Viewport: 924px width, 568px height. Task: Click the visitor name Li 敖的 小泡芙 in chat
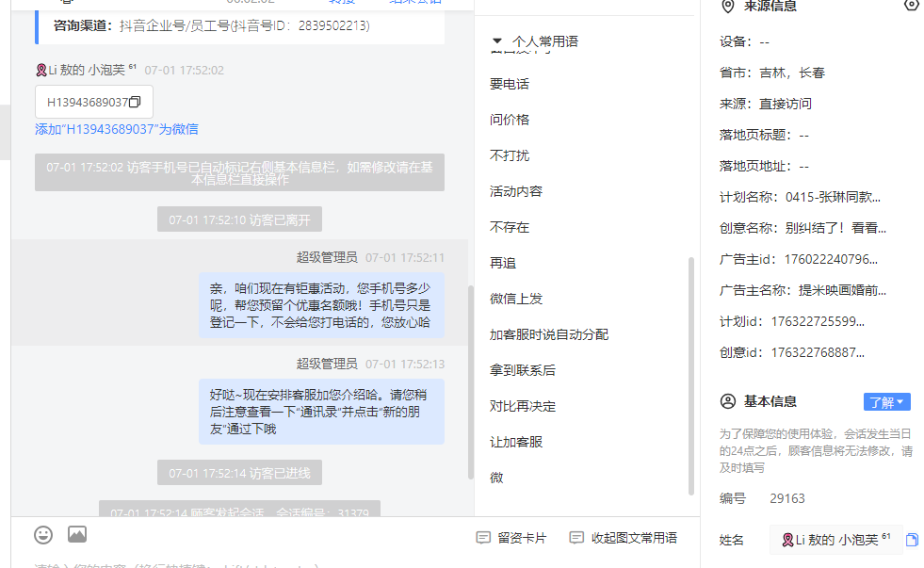pos(86,70)
